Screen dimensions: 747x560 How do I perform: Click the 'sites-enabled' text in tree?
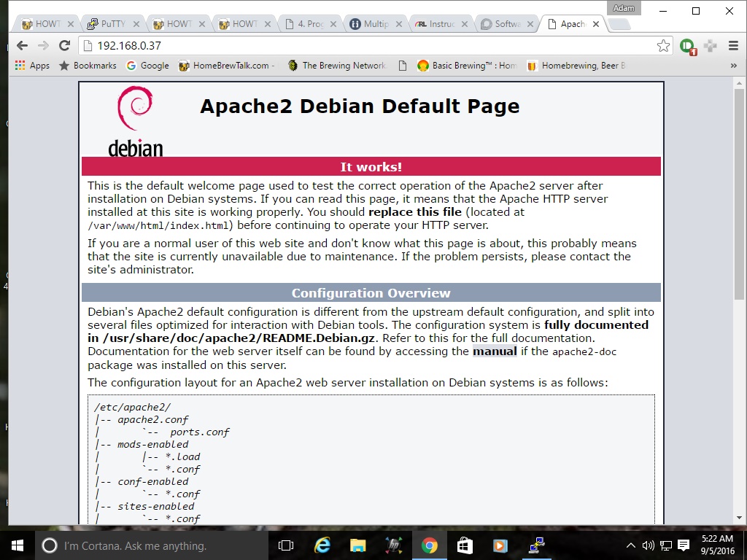[x=156, y=506]
